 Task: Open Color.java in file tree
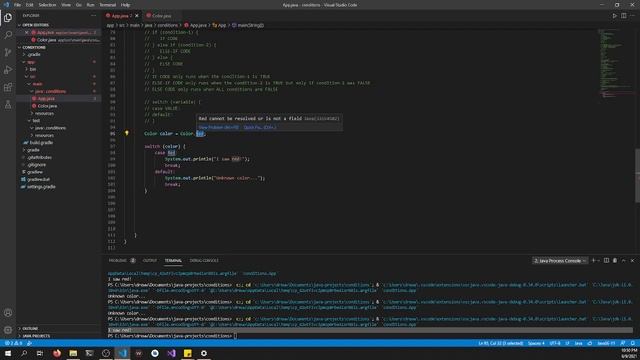coord(47,106)
